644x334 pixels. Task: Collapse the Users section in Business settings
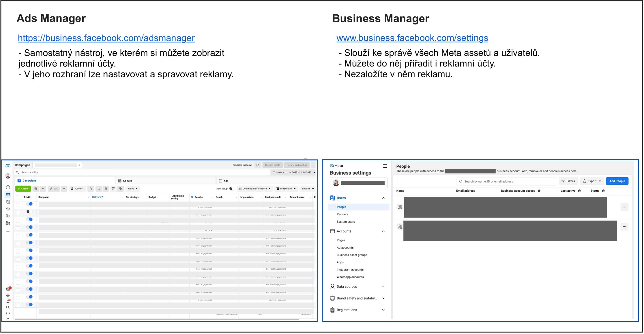click(383, 198)
